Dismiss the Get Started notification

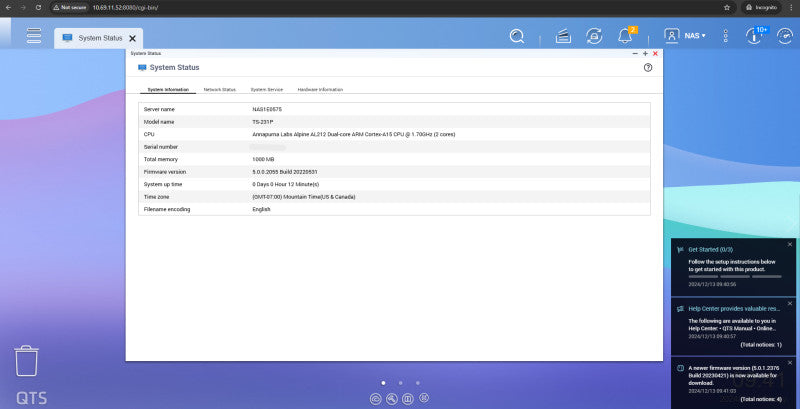[x=790, y=244]
